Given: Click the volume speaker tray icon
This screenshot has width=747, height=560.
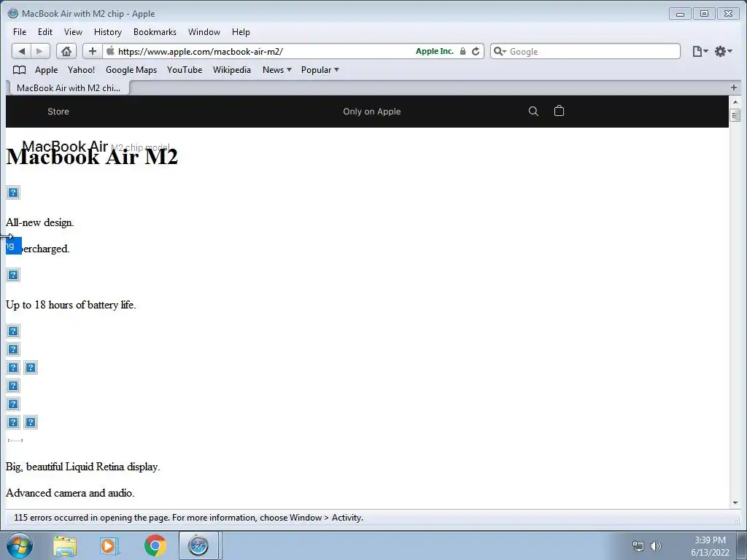Looking at the screenshot, I should pyautogui.click(x=656, y=546).
